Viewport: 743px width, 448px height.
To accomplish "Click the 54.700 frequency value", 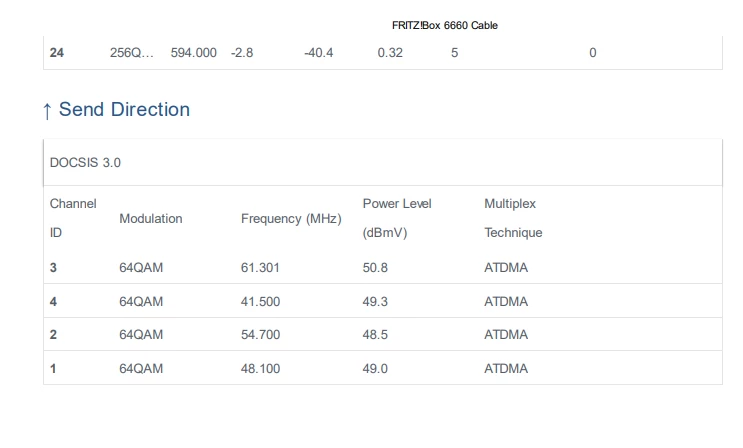I will coord(261,335).
